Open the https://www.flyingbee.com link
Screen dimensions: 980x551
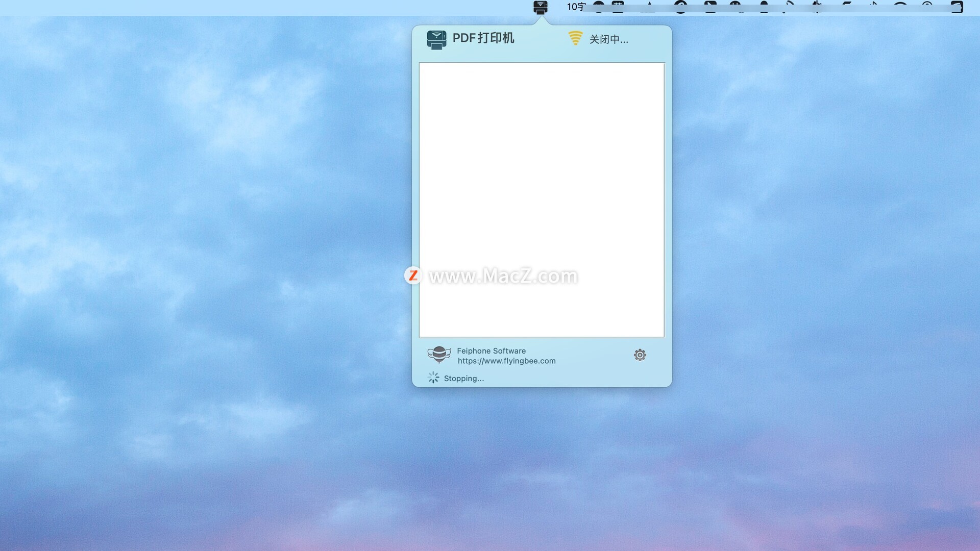point(506,361)
